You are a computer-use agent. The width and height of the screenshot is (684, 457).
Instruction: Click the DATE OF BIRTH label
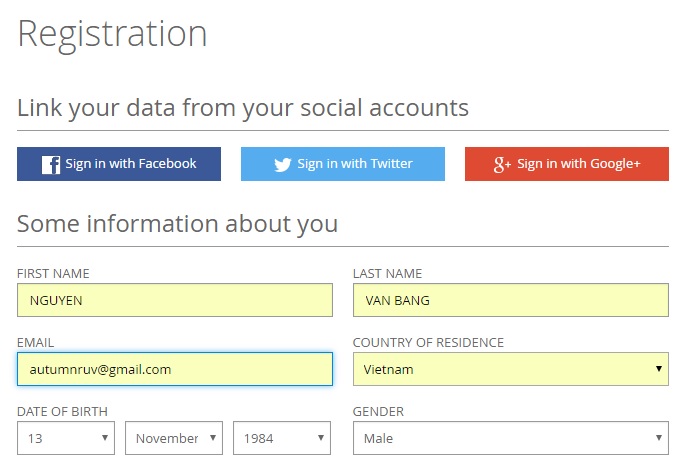pyautogui.click(x=62, y=411)
